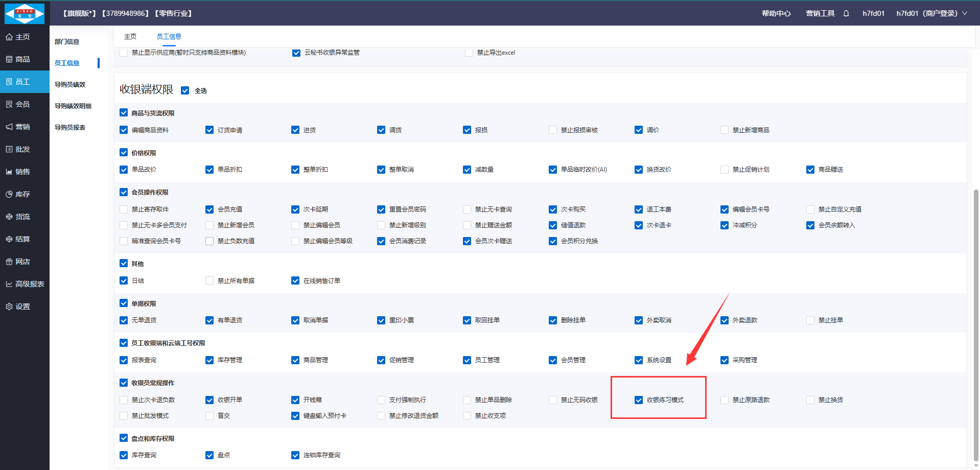
Task: Check the 禁止原路退款 option
Action: pyautogui.click(x=725, y=400)
